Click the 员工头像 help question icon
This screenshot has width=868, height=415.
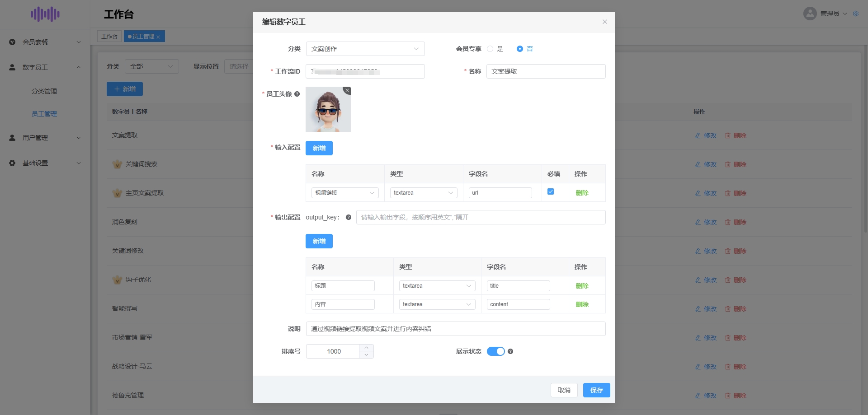pos(297,94)
